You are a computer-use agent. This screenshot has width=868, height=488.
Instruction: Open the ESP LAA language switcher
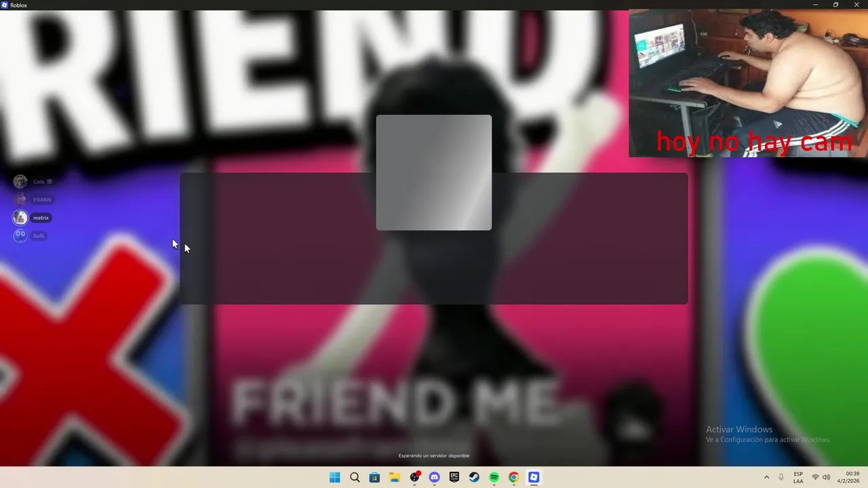(798, 477)
